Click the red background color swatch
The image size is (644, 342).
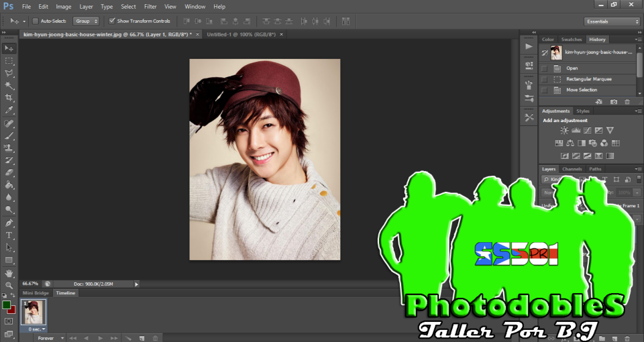click(x=13, y=310)
